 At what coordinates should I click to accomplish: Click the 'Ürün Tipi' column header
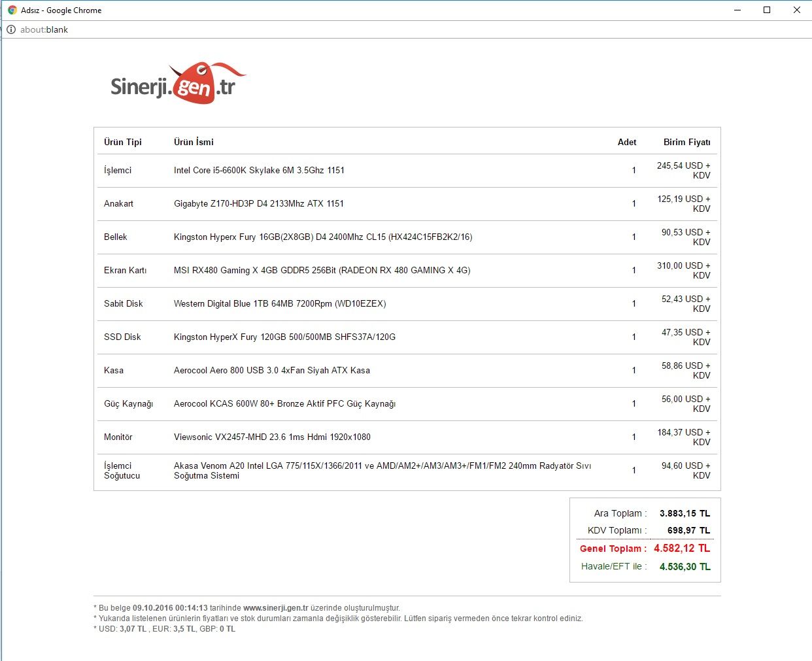[x=123, y=142]
